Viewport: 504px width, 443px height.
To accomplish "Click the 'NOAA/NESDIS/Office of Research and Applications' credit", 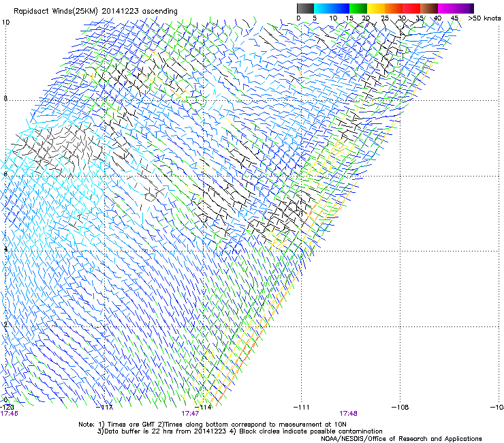I will [401, 439].
